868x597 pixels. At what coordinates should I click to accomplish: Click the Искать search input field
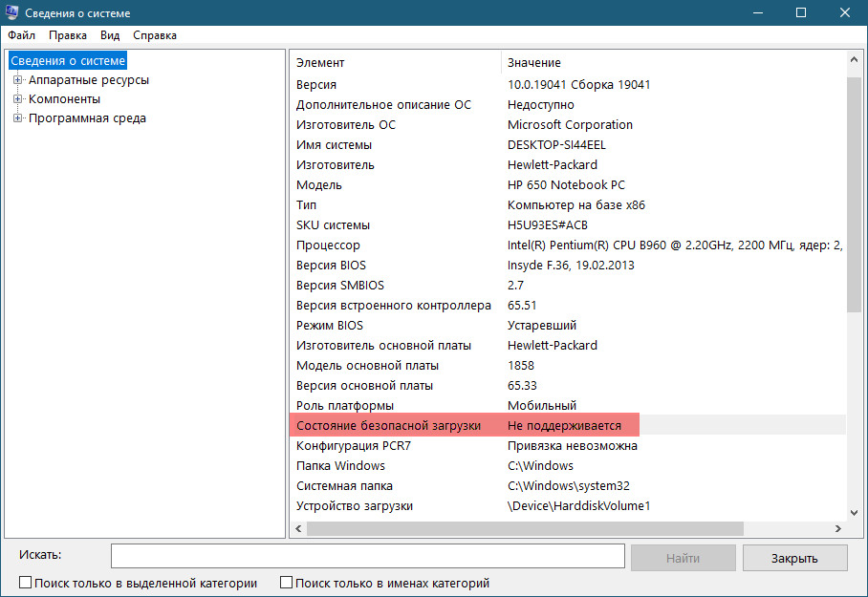click(368, 556)
